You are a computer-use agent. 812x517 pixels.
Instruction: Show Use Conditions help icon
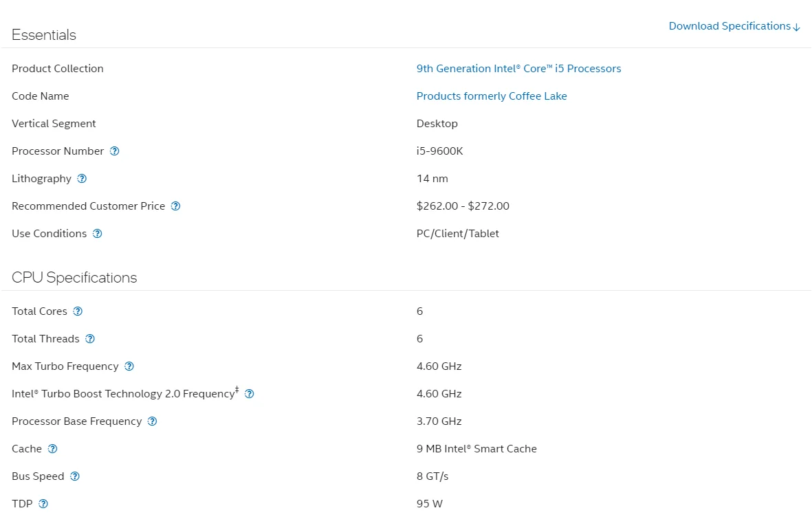(x=98, y=234)
